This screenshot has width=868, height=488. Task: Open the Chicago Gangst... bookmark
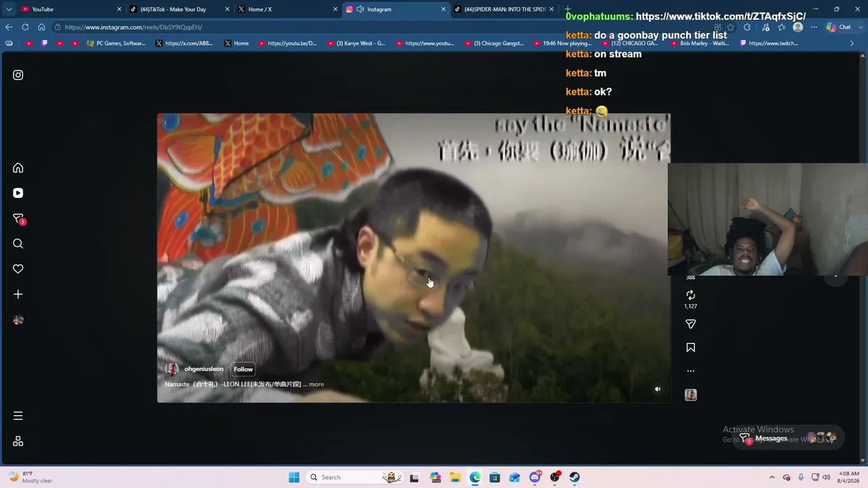[x=494, y=43]
